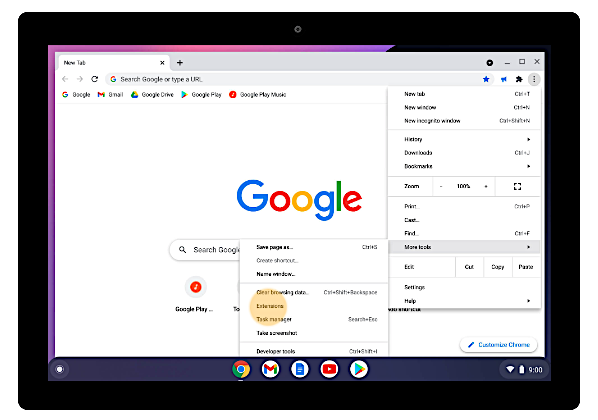Click the address bar search field

[x=297, y=79]
